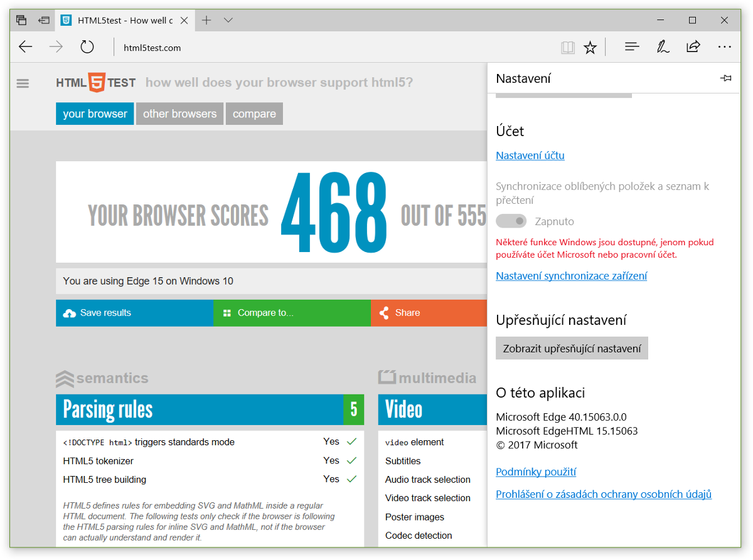Pin the Nastavení settings pane

tap(726, 78)
